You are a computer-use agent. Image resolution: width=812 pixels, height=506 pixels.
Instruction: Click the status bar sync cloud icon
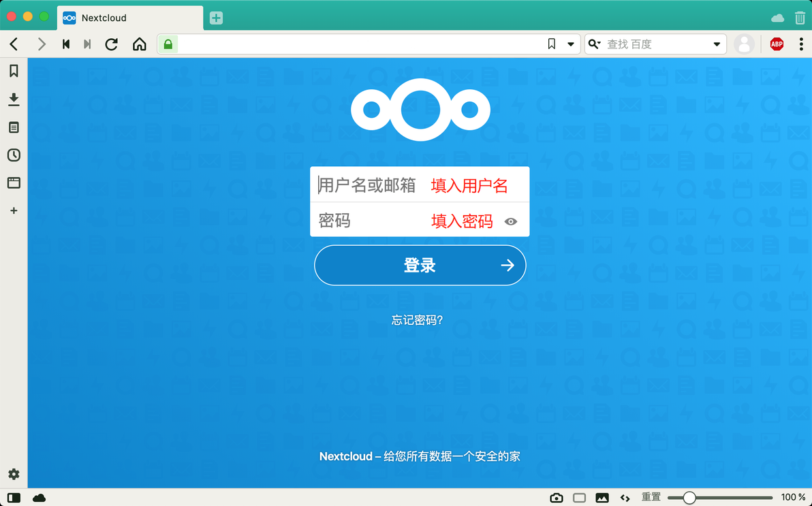[40, 498]
